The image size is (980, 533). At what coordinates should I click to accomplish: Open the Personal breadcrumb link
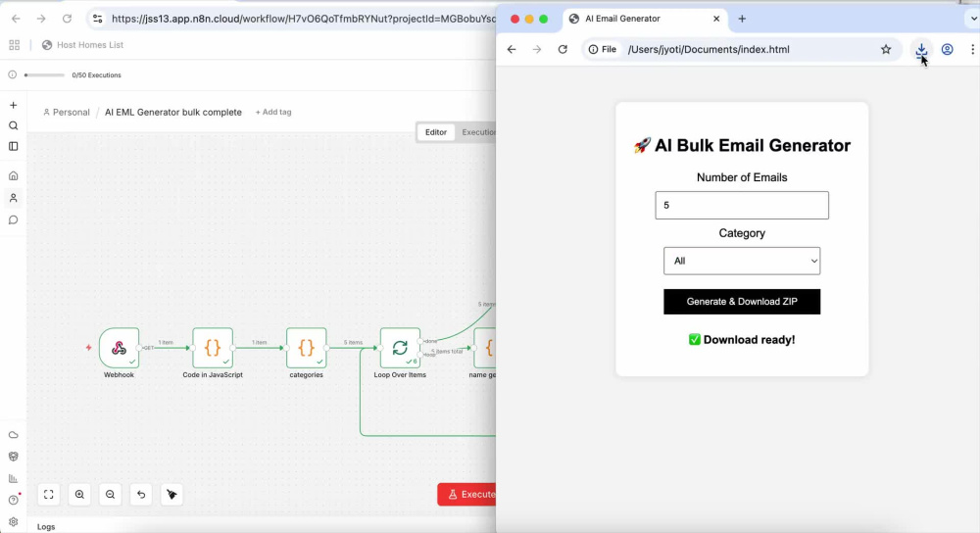point(67,113)
